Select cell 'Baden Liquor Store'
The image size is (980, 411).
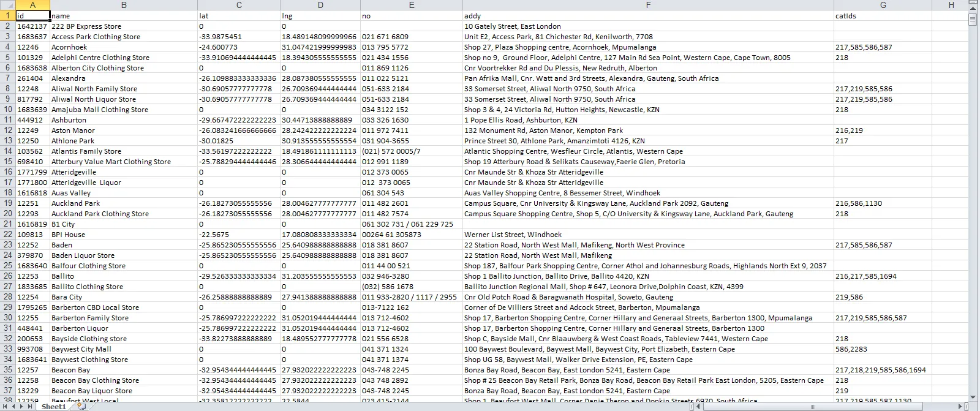click(124, 255)
